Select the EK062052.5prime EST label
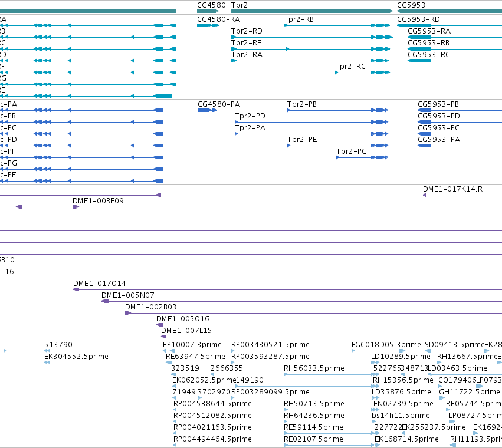The height and width of the screenshot is (448, 502). coord(204,380)
